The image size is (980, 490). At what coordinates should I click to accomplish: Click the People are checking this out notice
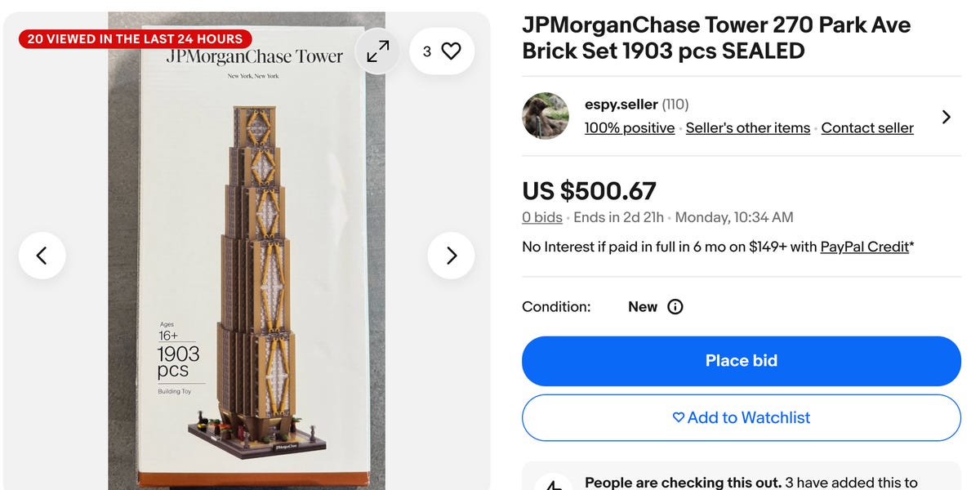click(751, 483)
